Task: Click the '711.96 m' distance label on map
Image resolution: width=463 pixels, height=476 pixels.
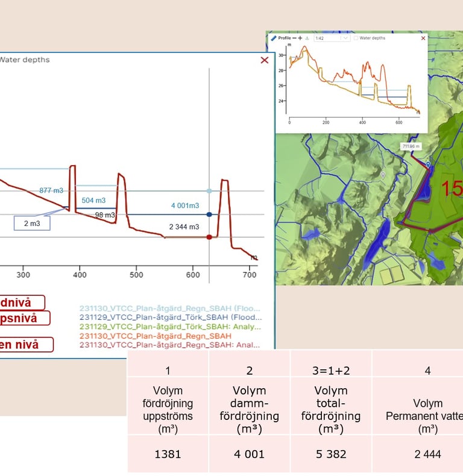Action: coord(411,146)
